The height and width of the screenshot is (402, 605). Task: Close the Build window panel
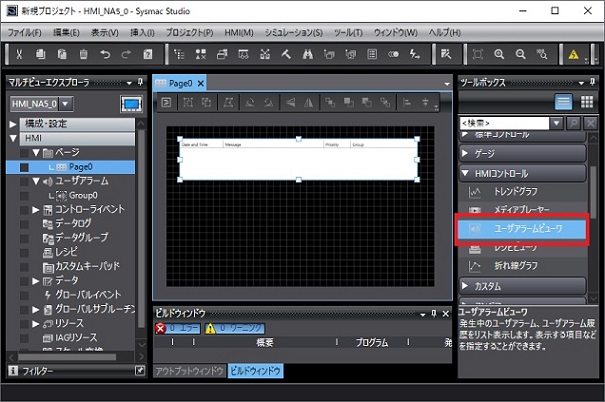446,314
